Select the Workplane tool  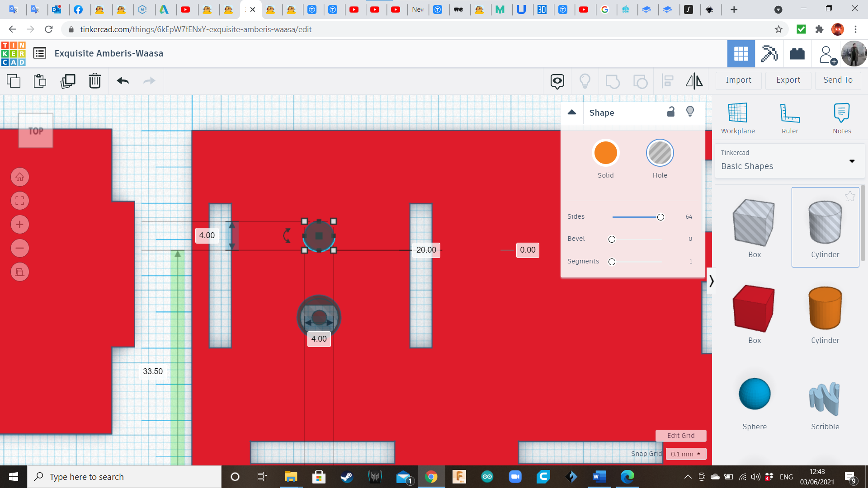pos(737,117)
